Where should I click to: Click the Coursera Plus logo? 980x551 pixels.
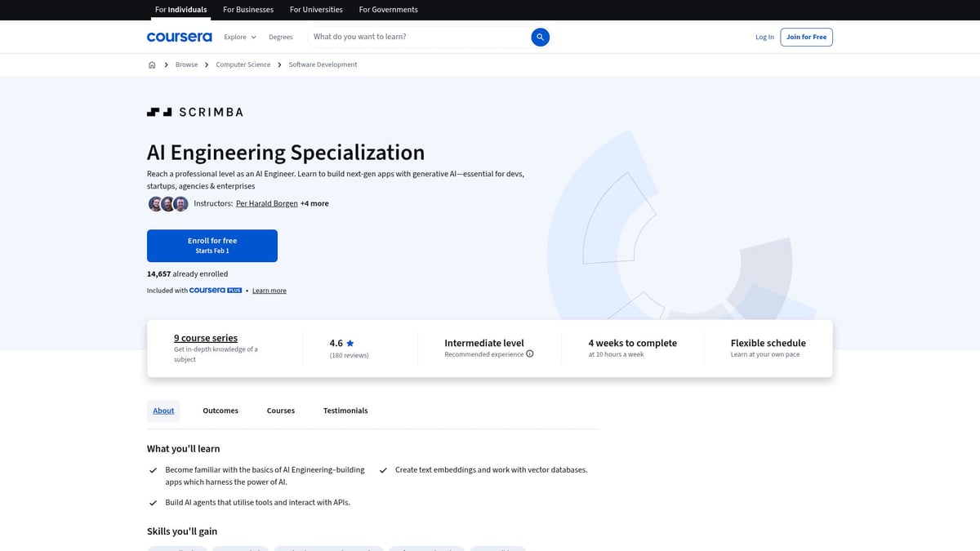[x=216, y=291]
